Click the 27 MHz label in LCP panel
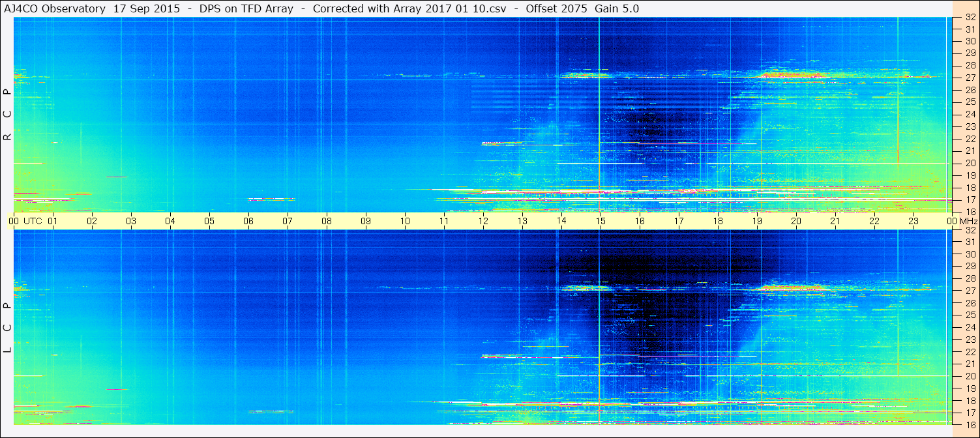 (x=970, y=291)
